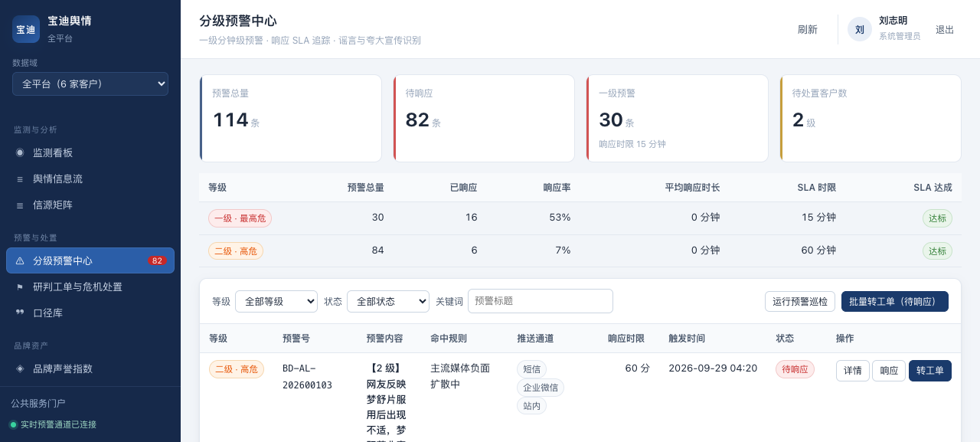Open 品牌声誉指数 menu item
980x442 pixels.
(90, 368)
